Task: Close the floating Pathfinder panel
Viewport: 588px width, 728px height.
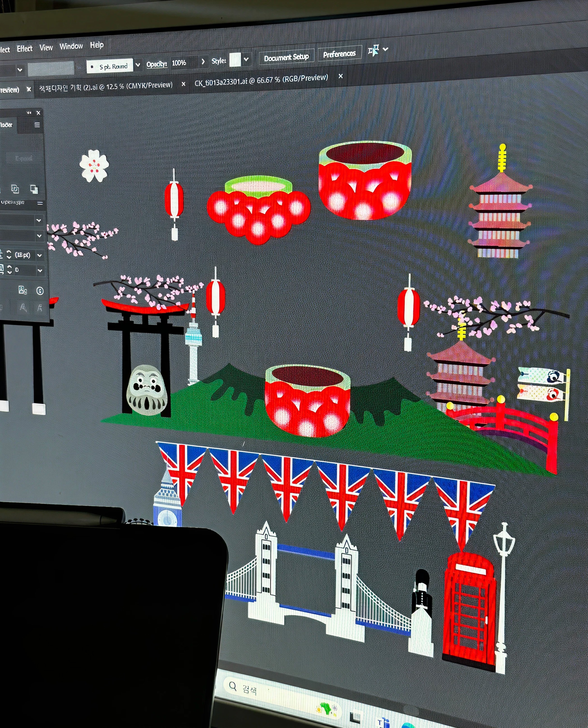Action: 38,113
